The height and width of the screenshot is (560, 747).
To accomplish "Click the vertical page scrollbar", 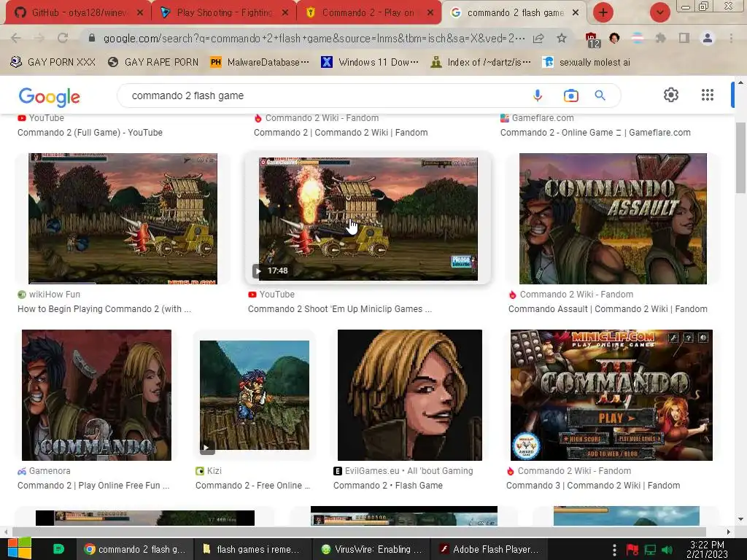I will (740, 157).
